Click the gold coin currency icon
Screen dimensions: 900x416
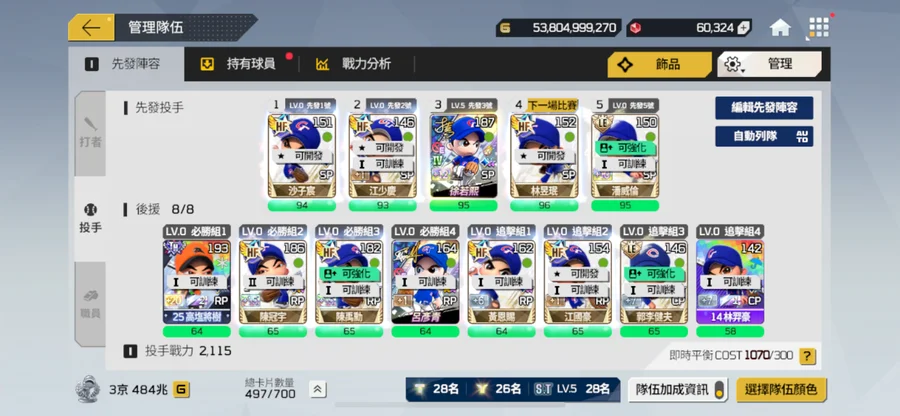tap(505, 28)
